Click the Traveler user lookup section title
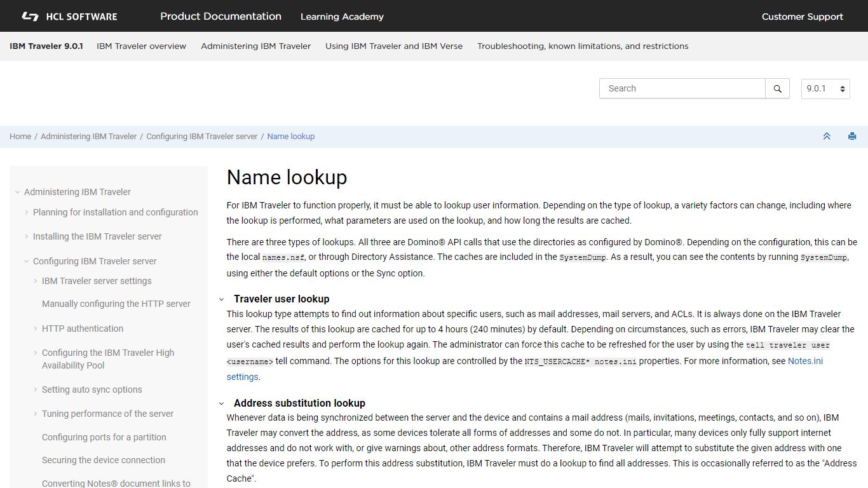This screenshot has width=868, height=488. pos(281,299)
